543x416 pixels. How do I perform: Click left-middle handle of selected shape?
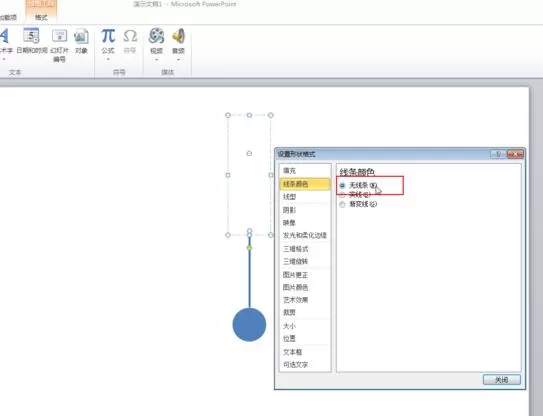point(228,175)
